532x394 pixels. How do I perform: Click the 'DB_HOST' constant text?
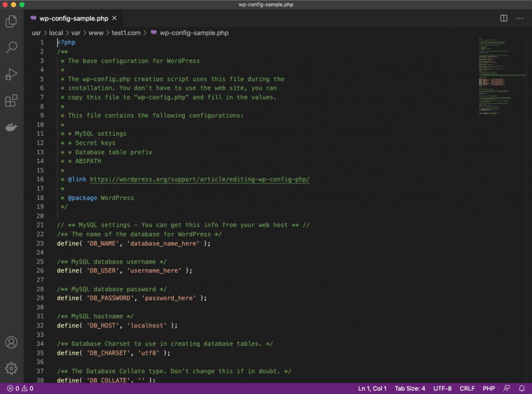pyautogui.click(x=103, y=325)
